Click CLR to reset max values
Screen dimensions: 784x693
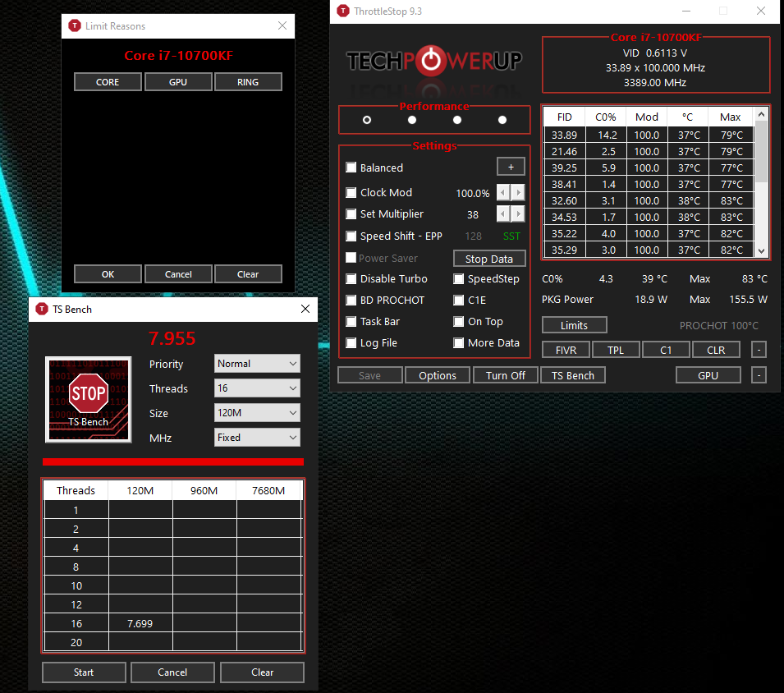[x=716, y=350]
